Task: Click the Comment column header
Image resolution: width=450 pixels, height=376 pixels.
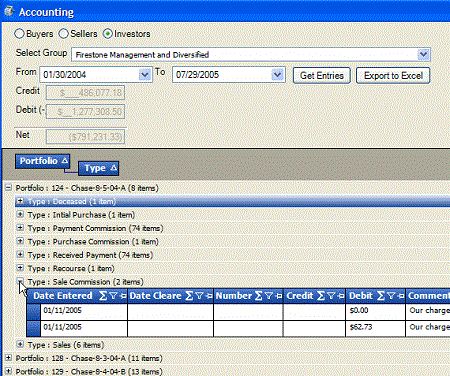Action: click(429, 296)
